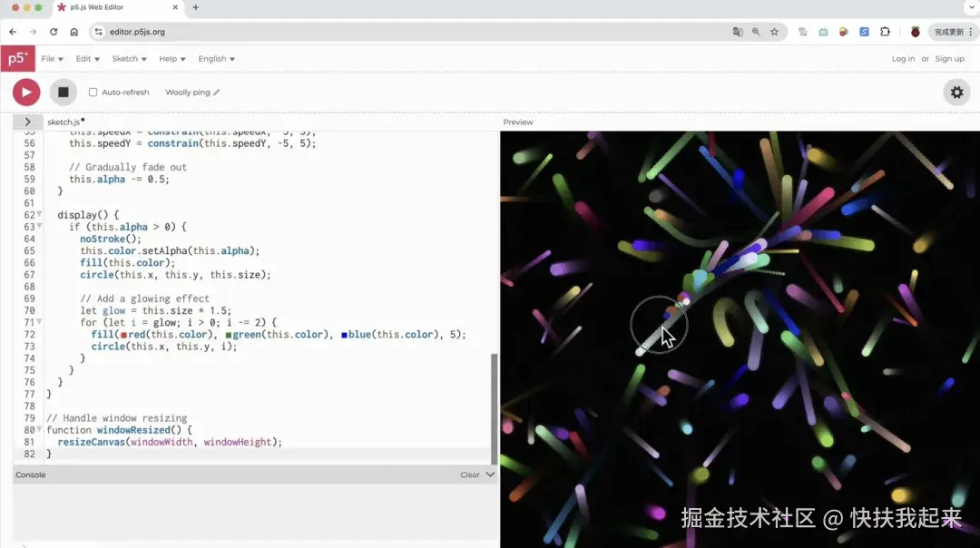Click the green color swatch on line 72
This screenshot has width=980, height=548.
[228, 335]
